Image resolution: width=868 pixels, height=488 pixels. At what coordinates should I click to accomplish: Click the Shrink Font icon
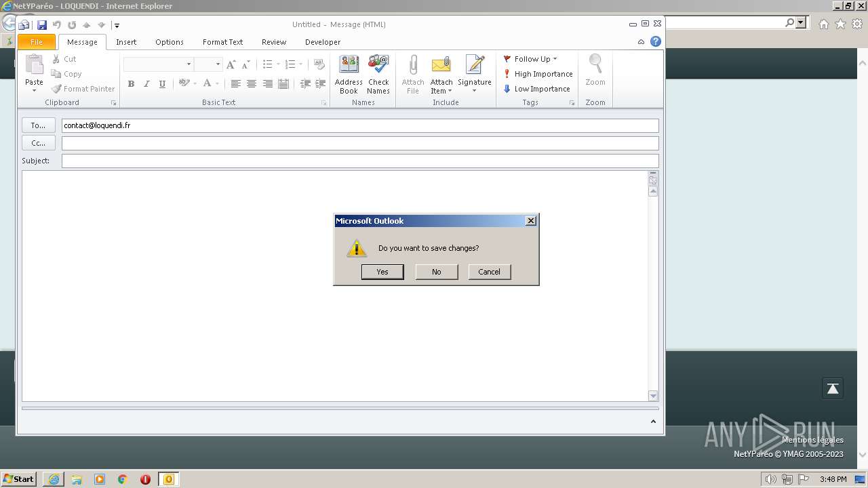click(246, 64)
